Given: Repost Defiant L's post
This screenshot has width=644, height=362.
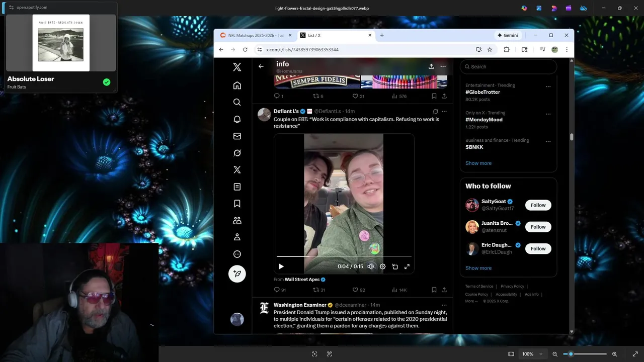Looking at the screenshot, I should (x=319, y=290).
